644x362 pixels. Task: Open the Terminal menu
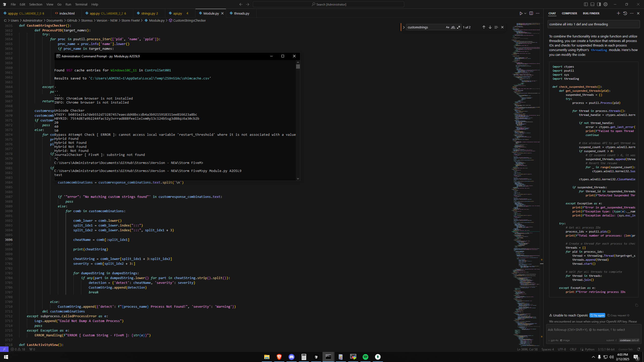coord(81,4)
